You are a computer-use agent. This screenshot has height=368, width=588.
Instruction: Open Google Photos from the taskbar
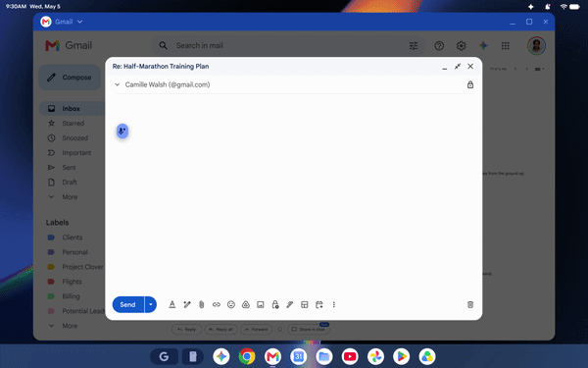click(375, 356)
